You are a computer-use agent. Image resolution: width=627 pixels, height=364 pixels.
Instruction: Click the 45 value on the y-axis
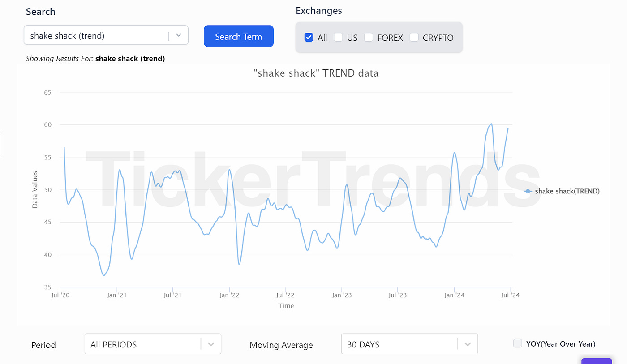coord(47,223)
